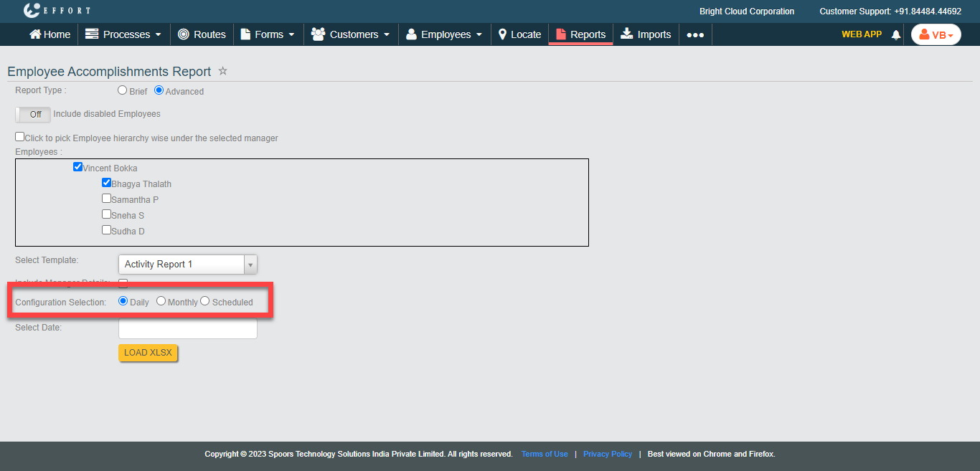Mark report as favorite with star
The width and height of the screenshot is (980, 471).
pos(222,71)
